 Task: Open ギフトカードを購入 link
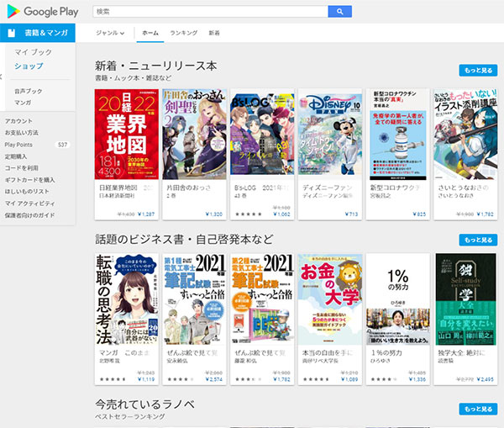pos(30,180)
